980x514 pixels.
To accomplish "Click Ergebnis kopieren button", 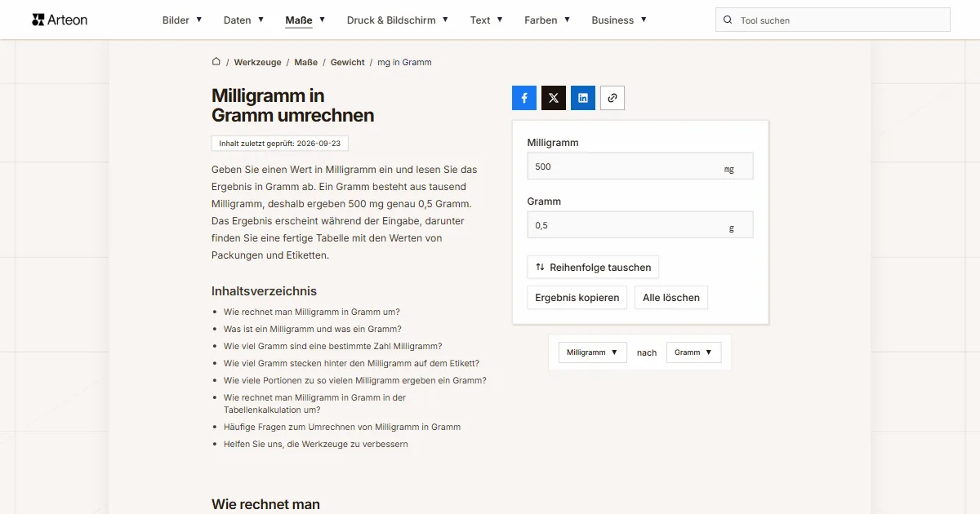I will point(577,297).
